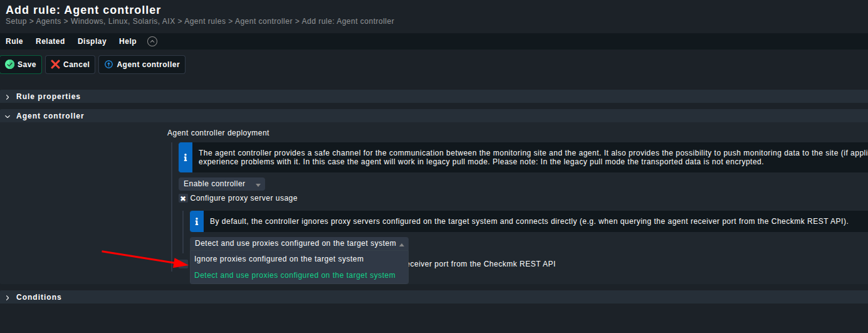The image size is (868, 333).
Task: Collapse the Agent controller section
Action: [8, 116]
